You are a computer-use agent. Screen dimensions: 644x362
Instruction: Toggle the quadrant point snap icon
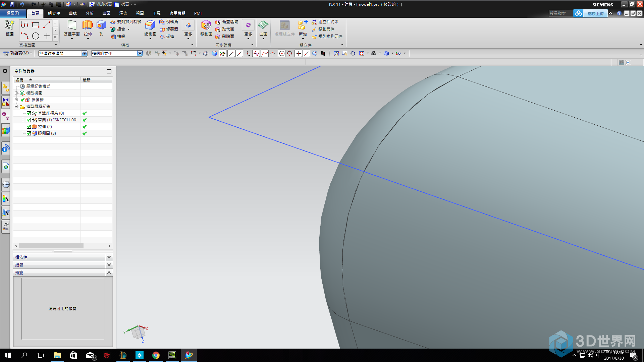coord(290,53)
